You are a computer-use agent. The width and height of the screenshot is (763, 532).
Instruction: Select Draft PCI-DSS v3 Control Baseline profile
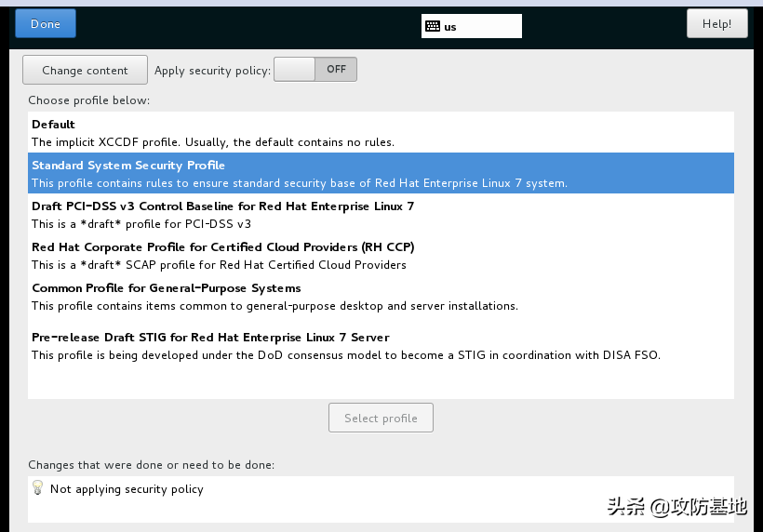(222, 206)
